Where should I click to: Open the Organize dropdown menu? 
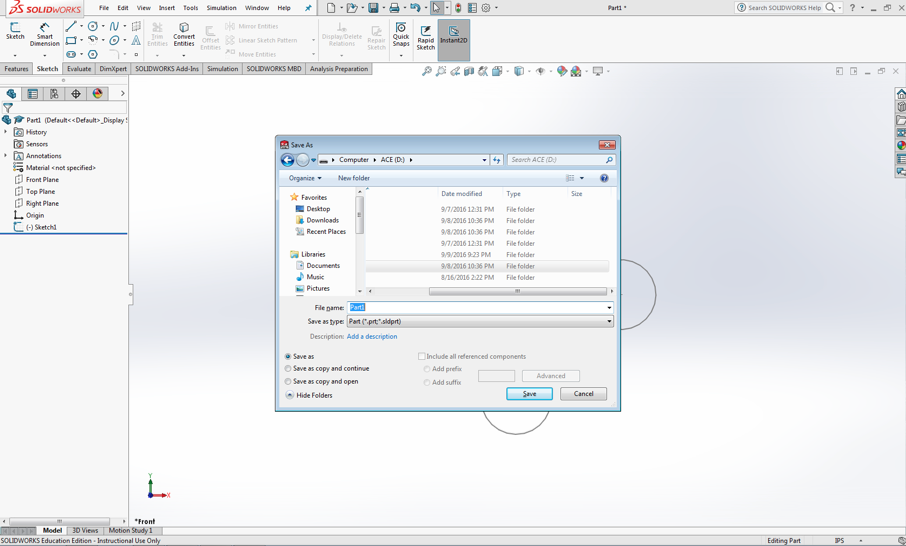coord(305,178)
